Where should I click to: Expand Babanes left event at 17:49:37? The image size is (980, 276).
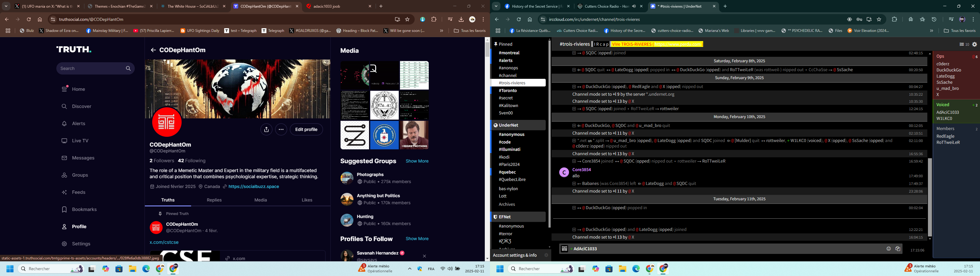click(x=574, y=184)
